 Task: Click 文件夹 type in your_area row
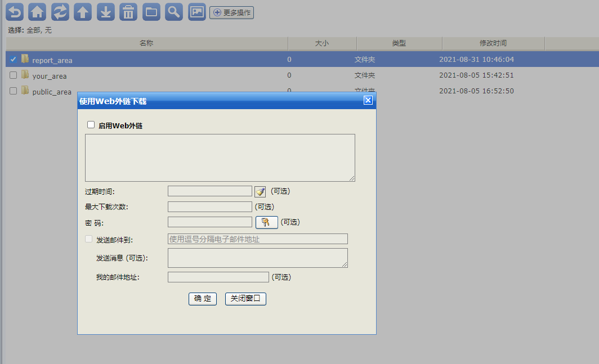(365, 75)
